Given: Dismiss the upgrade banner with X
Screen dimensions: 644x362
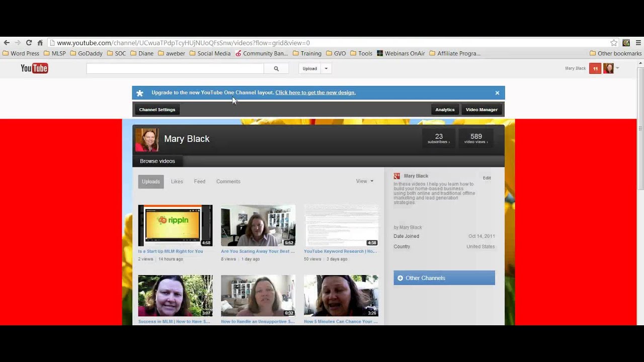Looking at the screenshot, I should coord(497,93).
